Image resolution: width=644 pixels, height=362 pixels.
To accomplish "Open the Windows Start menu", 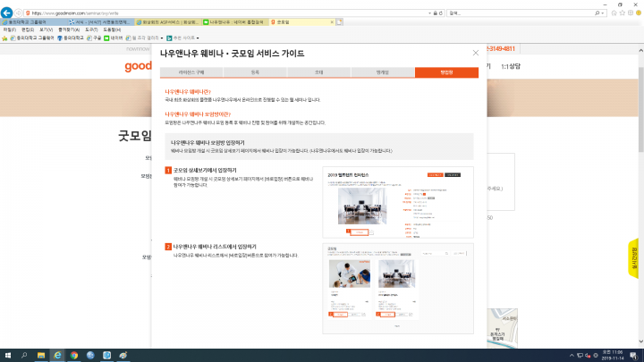I will pyautogui.click(x=7, y=356).
